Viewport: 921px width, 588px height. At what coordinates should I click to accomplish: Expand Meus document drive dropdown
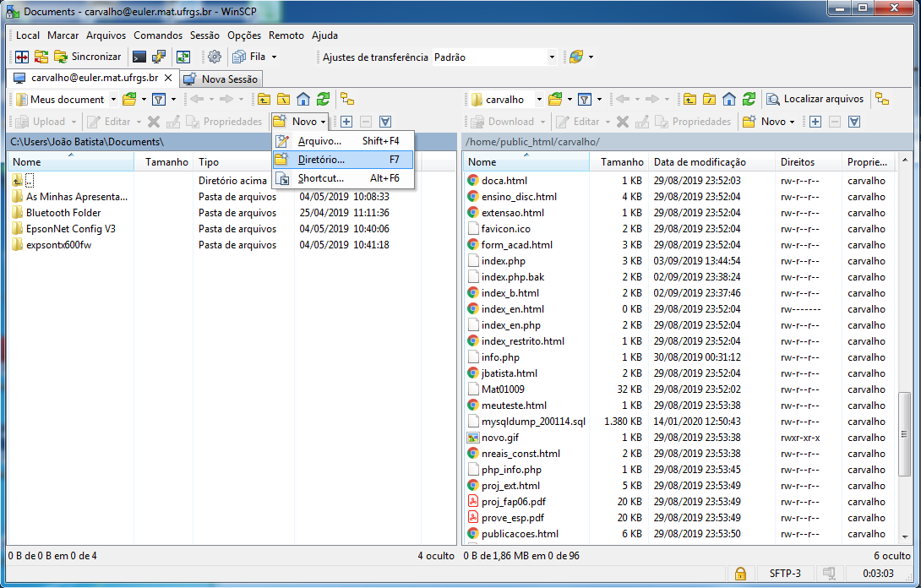114,100
